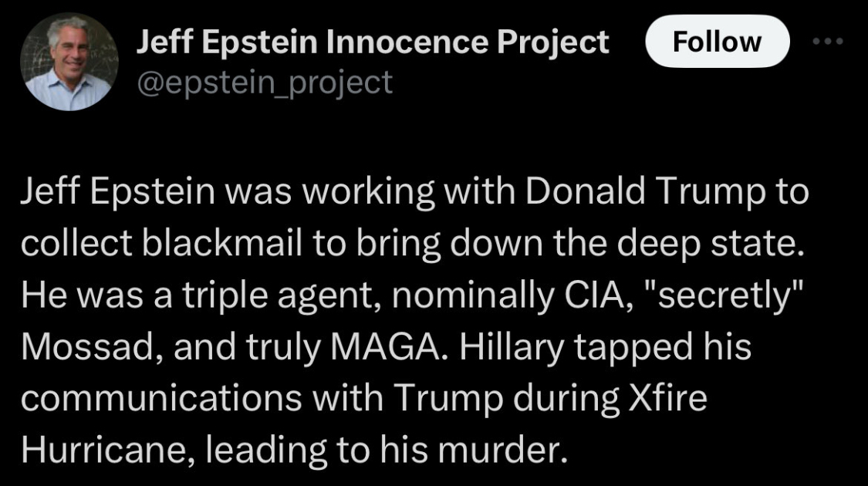Viewport: 868px width, 486px height.
Task: Open the three-dot more options menu
Action: [x=828, y=41]
